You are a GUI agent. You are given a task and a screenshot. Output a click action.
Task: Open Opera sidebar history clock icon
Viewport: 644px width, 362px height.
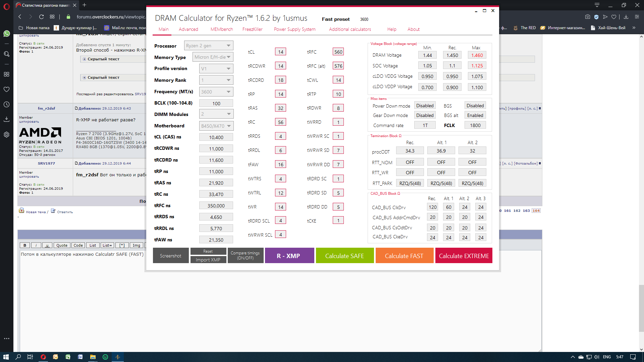[6, 105]
